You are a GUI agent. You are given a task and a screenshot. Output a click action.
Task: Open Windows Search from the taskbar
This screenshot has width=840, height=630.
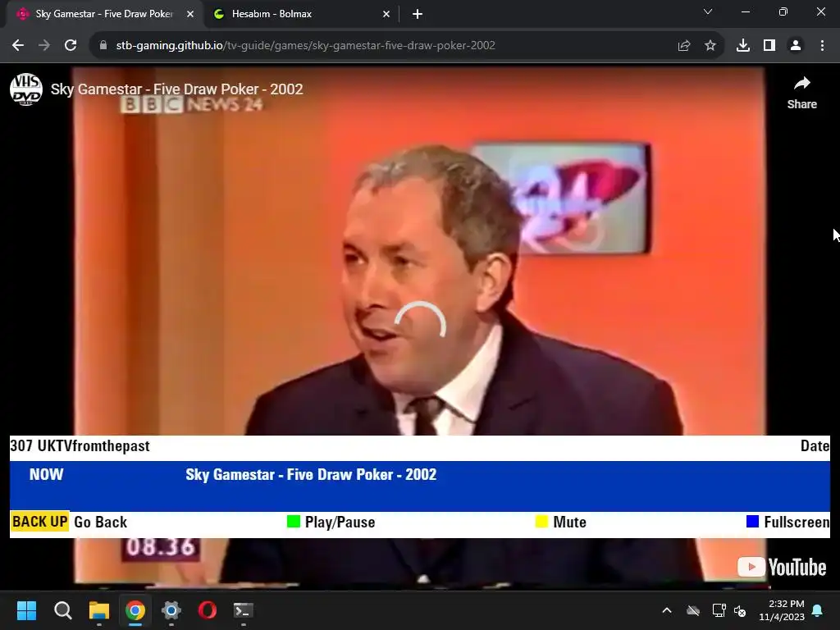(62, 610)
